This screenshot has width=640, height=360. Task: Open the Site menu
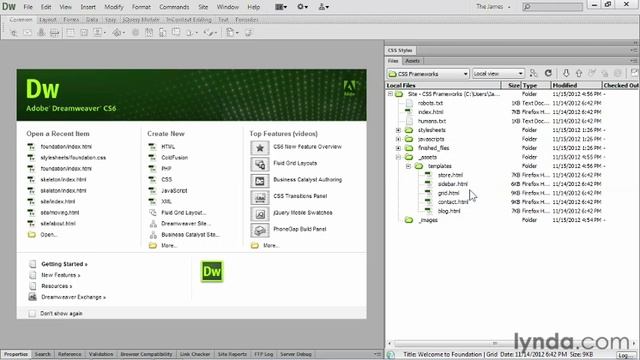point(203,7)
